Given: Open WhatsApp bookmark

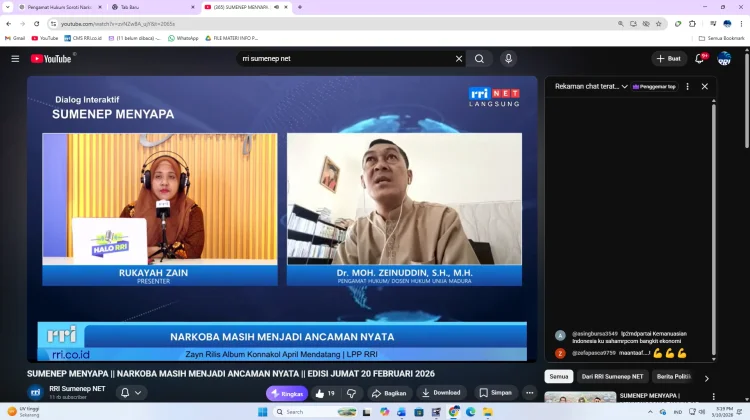Looking at the screenshot, I should [183, 38].
